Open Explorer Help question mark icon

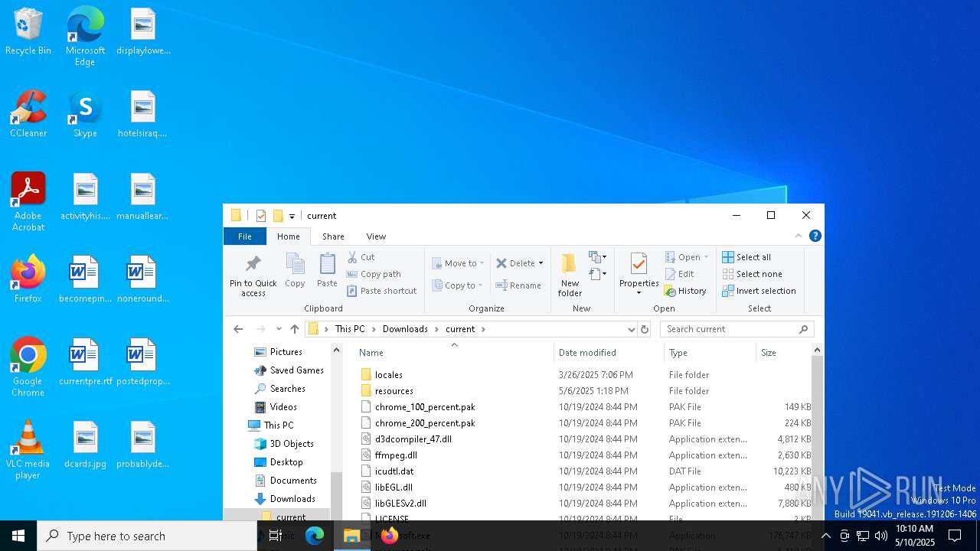click(x=815, y=236)
